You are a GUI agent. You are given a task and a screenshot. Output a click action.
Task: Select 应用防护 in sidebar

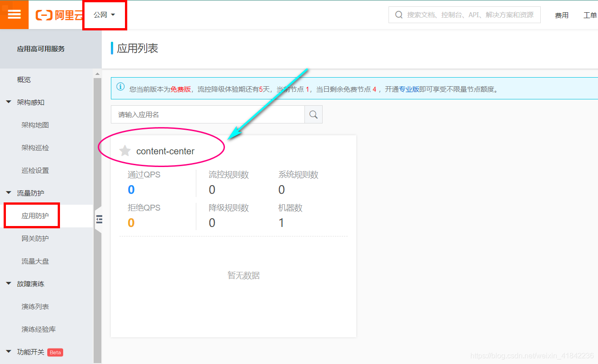pyautogui.click(x=35, y=216)
